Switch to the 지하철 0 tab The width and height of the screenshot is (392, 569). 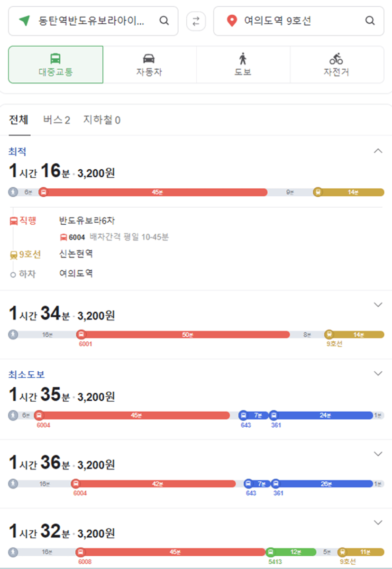(102, 120)
